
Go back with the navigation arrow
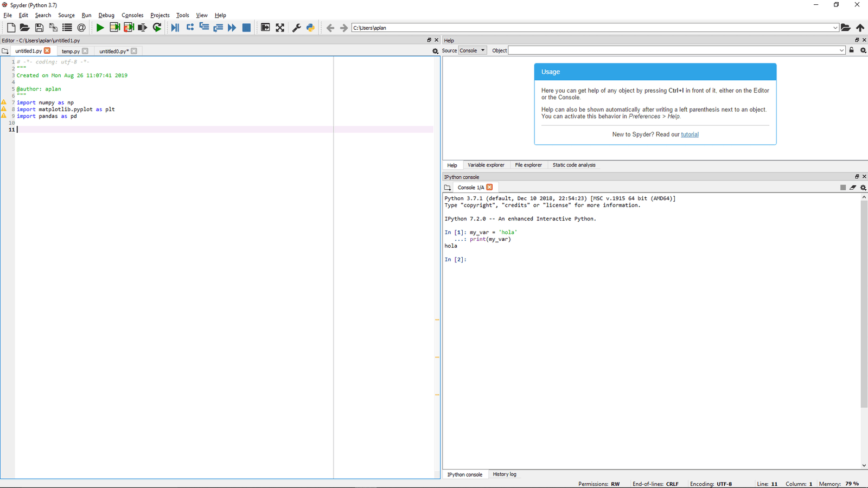(330, 28)
